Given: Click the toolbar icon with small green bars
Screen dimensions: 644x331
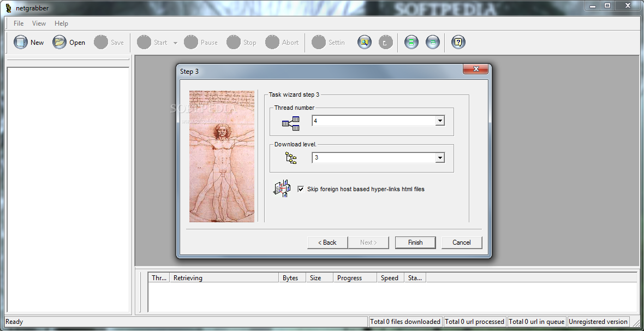Looking at the screenshot, I should coord(433,42).
